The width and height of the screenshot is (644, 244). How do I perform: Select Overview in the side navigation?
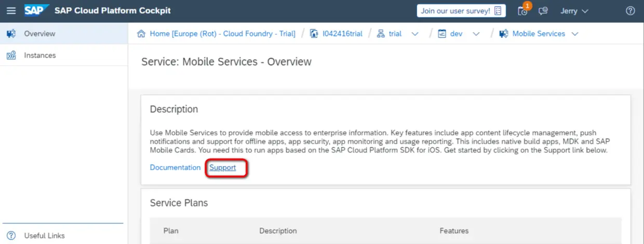39,34
